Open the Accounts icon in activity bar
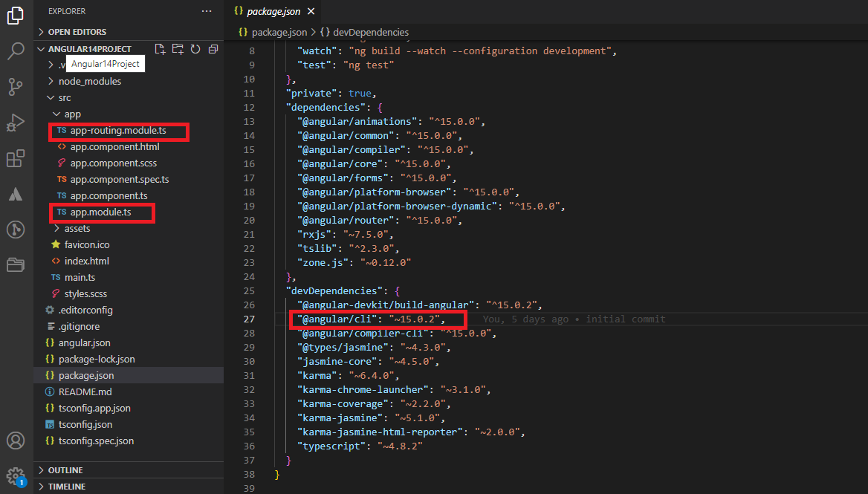Image resolution: width=868 pixels, height=494 pixels. [16, 441]
